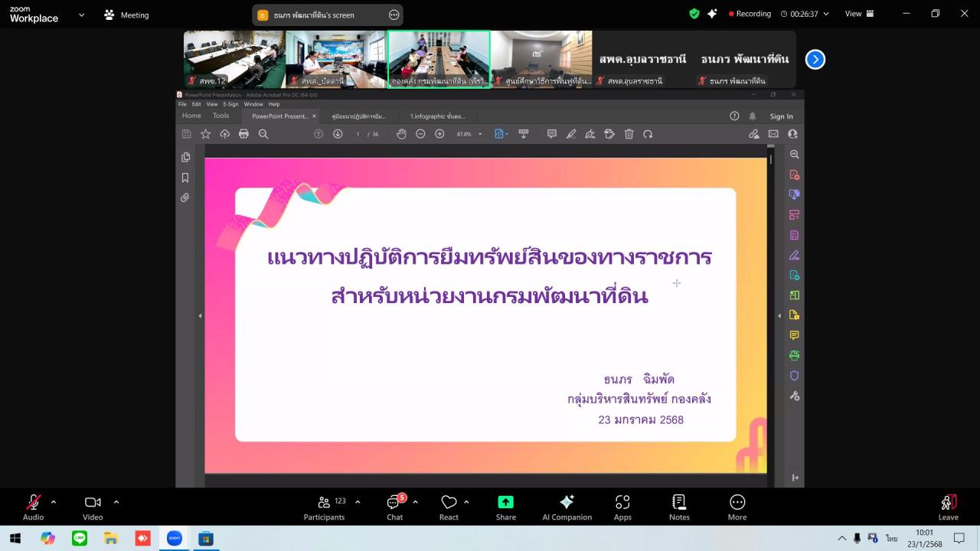Image resolution: width=980 pixels, height=551 pixels.
Task: Switch to the Home tab in Acrobat
Action: [x=190, y=115]
